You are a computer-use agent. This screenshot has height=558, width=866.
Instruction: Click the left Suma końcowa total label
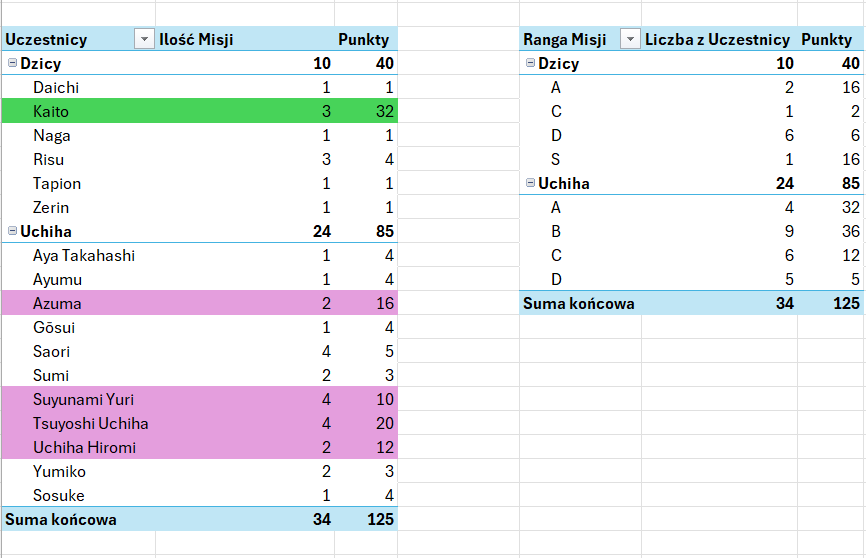point(61,519)
